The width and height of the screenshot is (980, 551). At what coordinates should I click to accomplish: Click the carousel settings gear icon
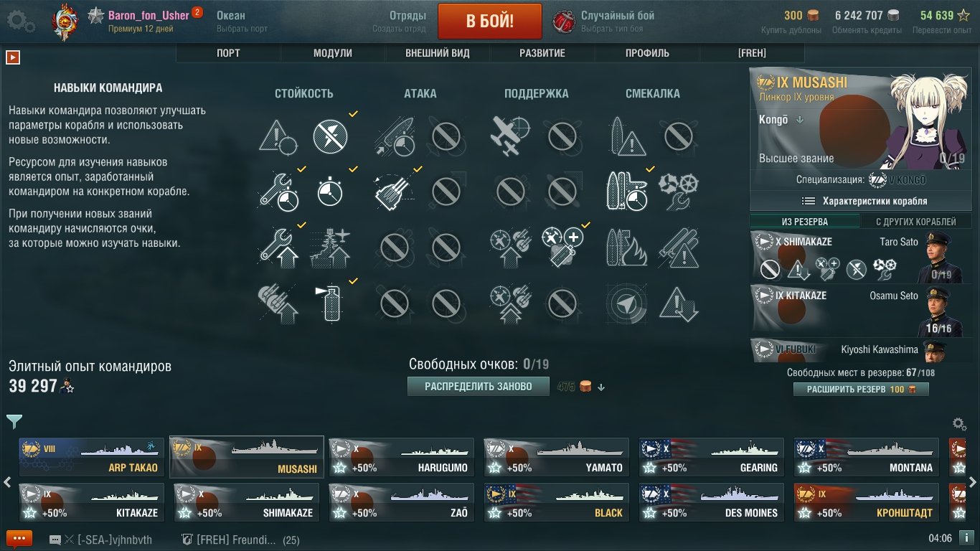point(958,424)
